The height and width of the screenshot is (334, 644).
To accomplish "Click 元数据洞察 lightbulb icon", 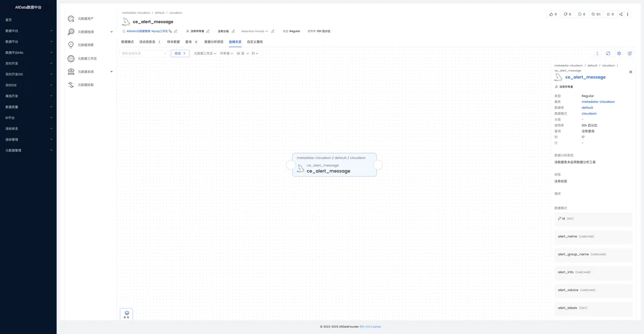I will 71,45.
